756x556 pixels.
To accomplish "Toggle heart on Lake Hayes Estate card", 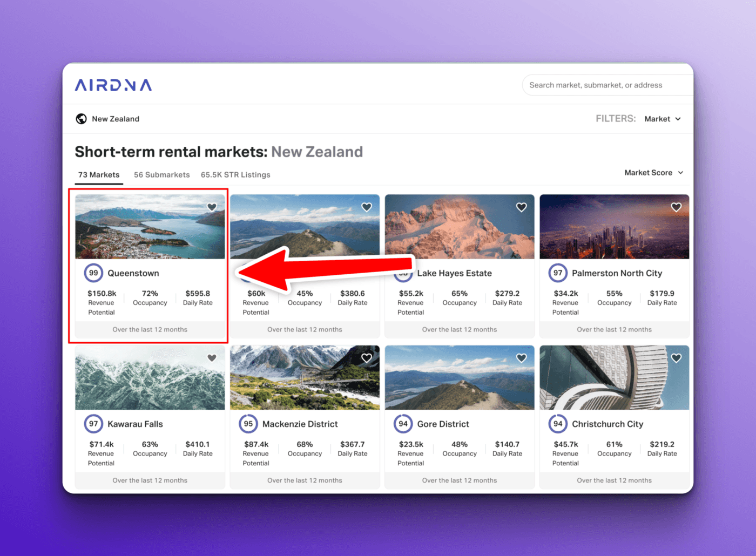I will [521, 207].
